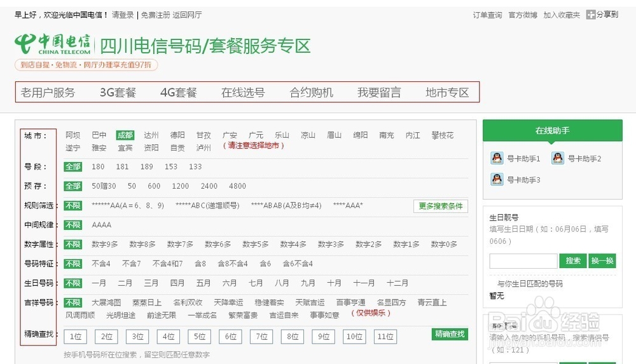Choose lucky number 事事如意
Image resolution: width=636 pixels, height=364 pixels.
click(x=324, y=315)
